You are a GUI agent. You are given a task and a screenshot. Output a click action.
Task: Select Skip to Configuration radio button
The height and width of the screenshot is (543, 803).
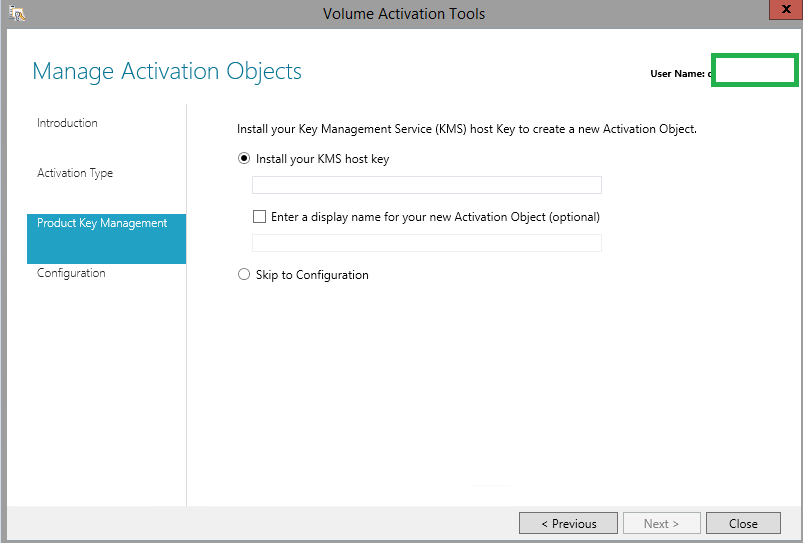coord(244,275)
